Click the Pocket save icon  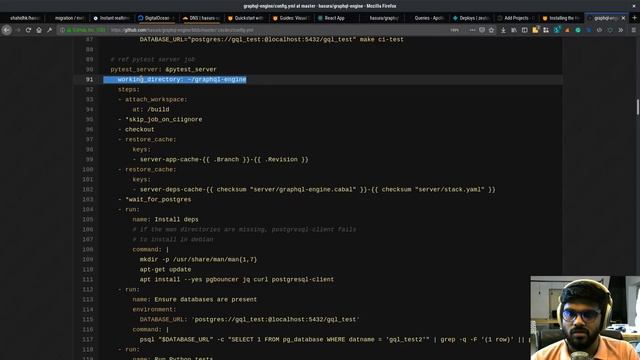(482, 30)
